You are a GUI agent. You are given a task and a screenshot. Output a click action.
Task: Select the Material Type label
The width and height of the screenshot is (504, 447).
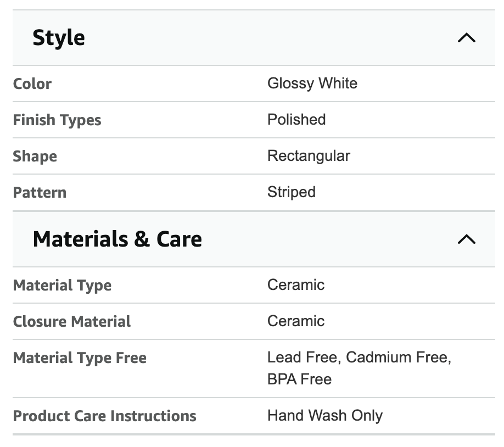pyautogui.click(x=62, y=286)
